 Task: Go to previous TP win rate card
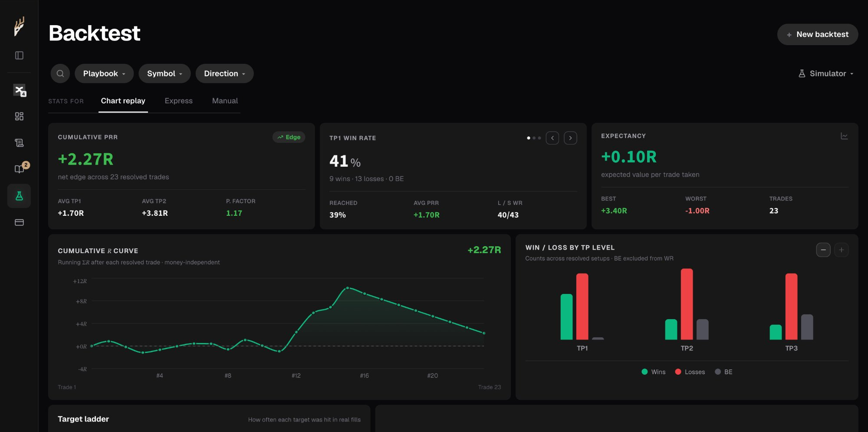552,138
